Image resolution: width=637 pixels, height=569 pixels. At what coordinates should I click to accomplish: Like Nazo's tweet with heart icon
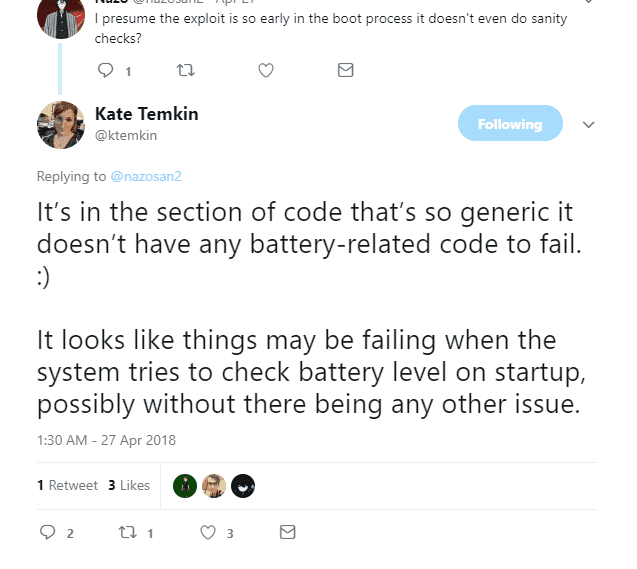(x=266, y=70)
